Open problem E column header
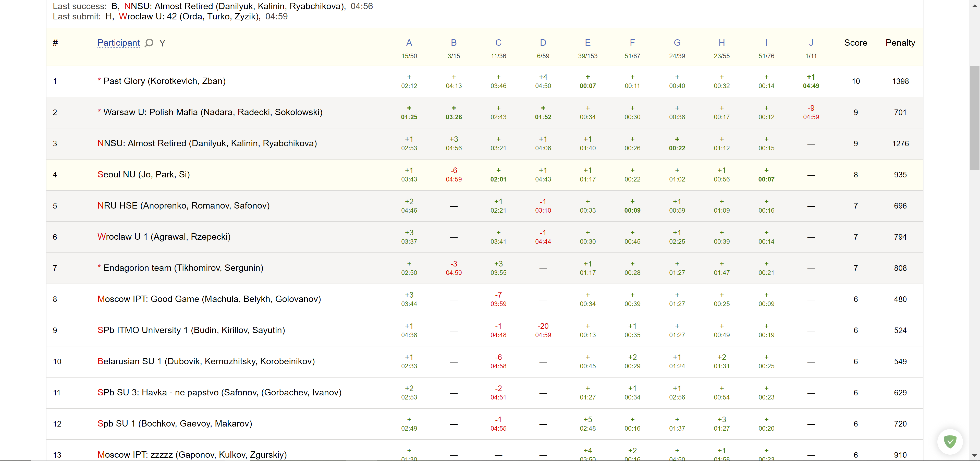Image resolution: width=980 pixels, height=461 pixels. click(587, 43)
